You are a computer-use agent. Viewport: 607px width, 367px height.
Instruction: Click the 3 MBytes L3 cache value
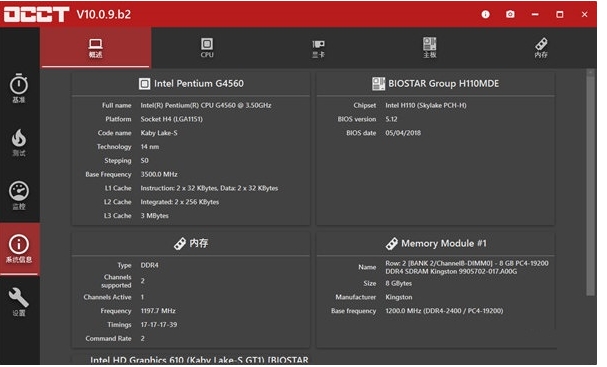pos(154,216)
